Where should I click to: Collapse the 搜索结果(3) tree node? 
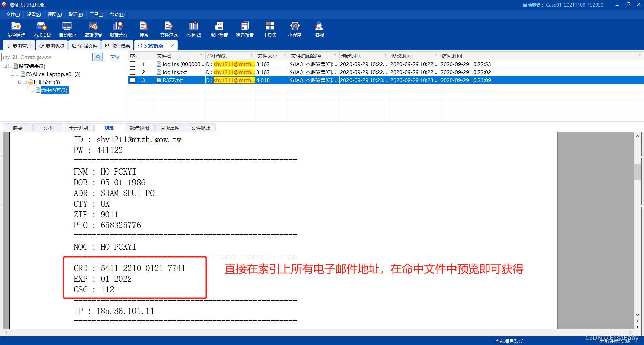tap(5, 66)
